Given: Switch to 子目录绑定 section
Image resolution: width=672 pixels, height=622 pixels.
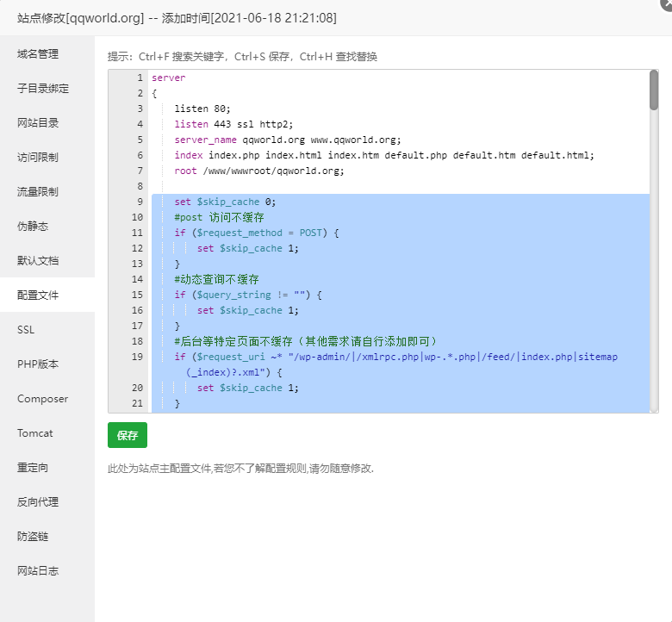Looking at the screenshot, I should pos(43,88).
